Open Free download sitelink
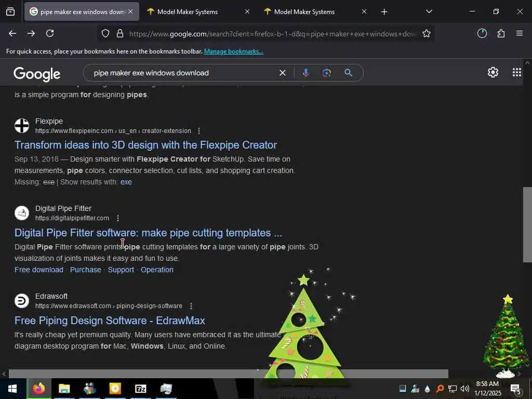This screenshot has width=532, height=399. pyautogui.click(x=38, y=270)
